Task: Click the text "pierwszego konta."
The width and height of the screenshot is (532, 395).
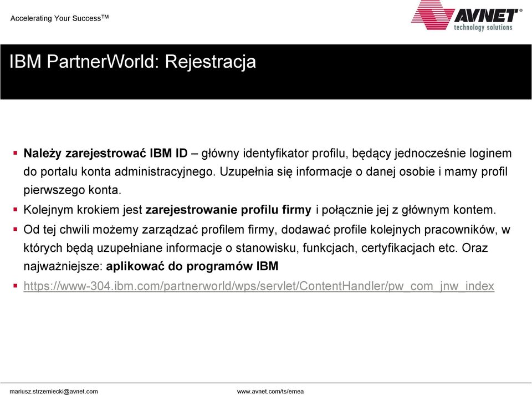Action: tap(72, 190)
